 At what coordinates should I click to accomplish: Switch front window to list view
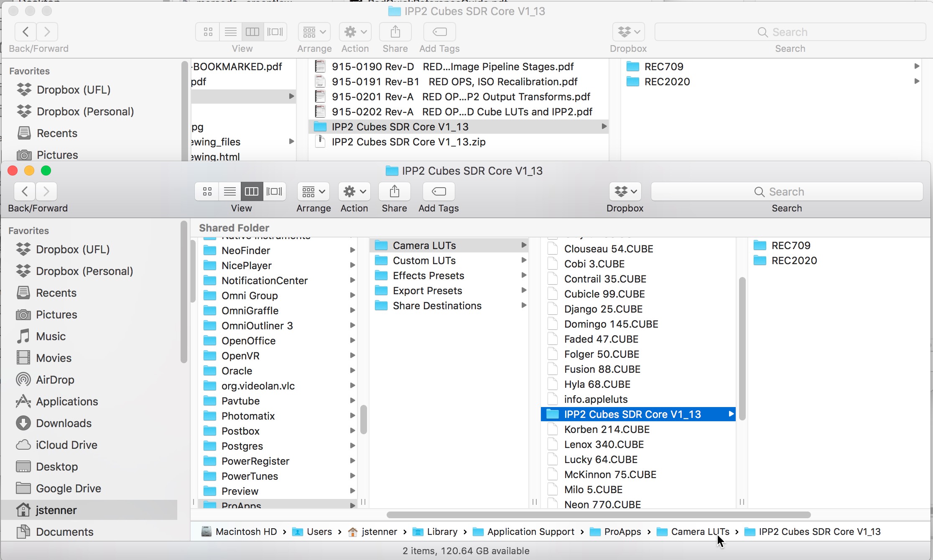(x=229, y=192)
